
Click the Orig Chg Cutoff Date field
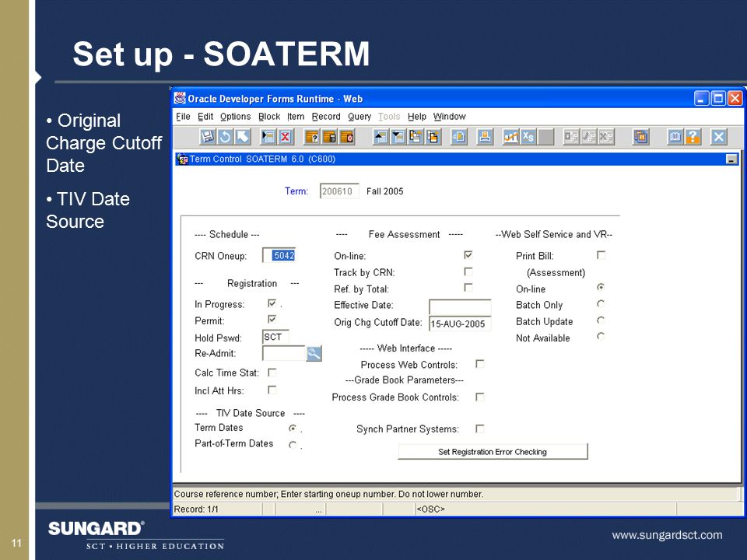tap(460, 324)
